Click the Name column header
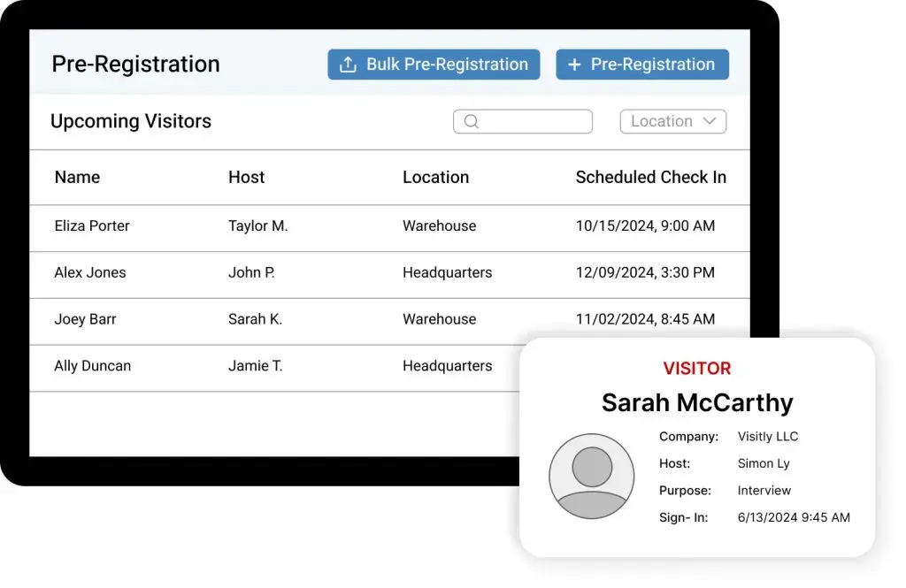This screenshot has height=588, width=906. pyautogui.click(x=78, y=178)
